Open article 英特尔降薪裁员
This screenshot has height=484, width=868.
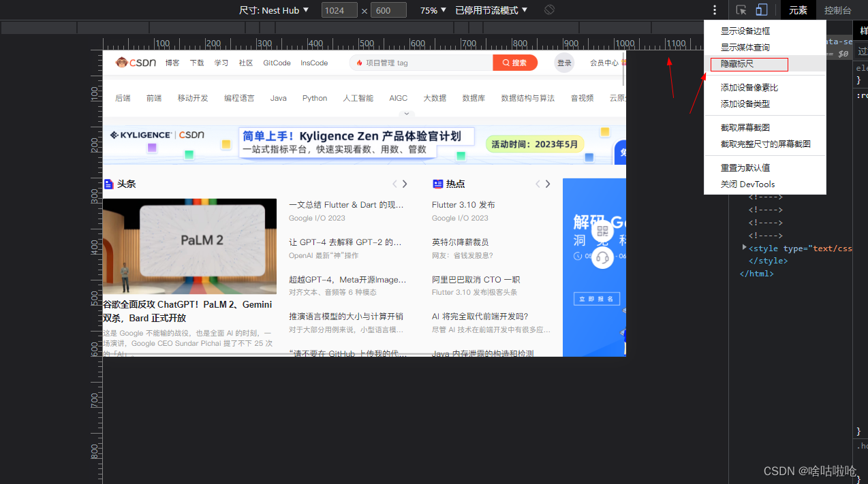pos(460,242)
